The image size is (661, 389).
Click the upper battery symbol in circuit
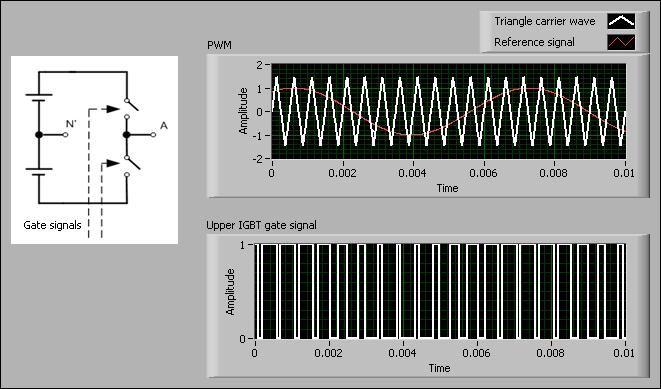39,98
